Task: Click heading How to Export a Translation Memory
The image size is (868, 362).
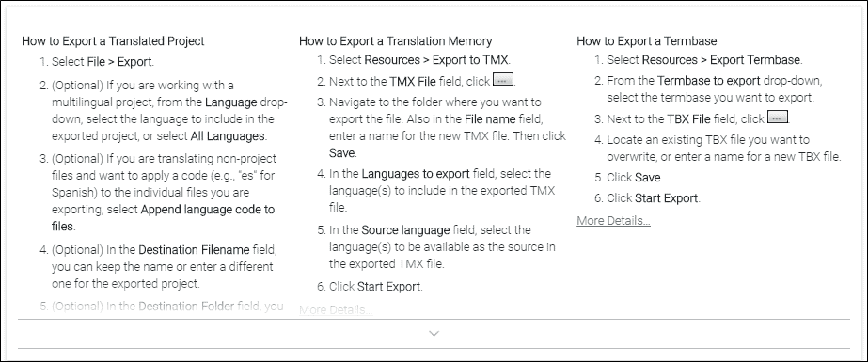Action: coord(395,41)
